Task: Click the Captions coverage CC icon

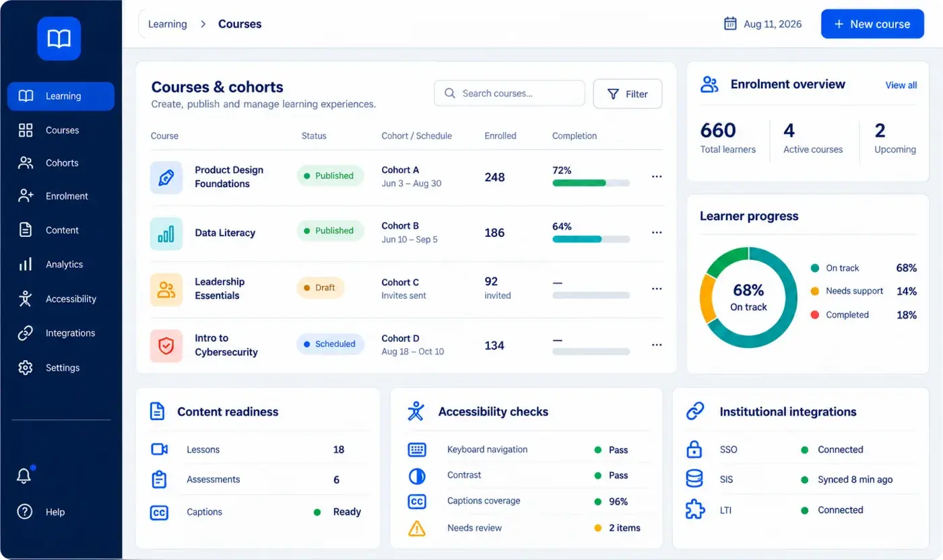Action: [x=417, y=501]
